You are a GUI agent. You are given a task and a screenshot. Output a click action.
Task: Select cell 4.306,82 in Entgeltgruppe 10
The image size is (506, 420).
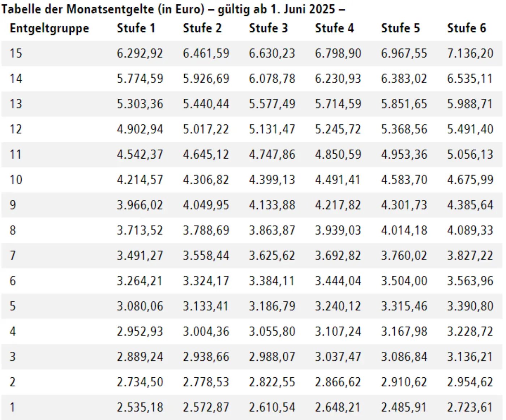206,180
